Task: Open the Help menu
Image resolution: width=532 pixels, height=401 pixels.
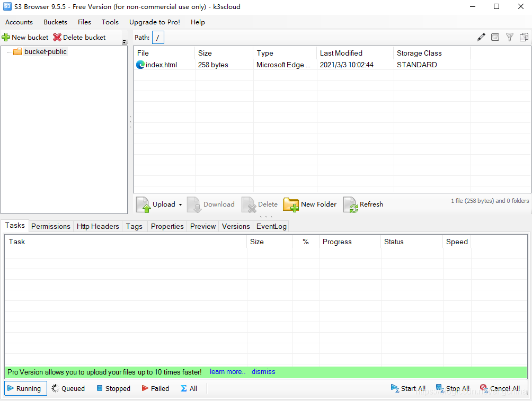Action: [x=198, y=22]
